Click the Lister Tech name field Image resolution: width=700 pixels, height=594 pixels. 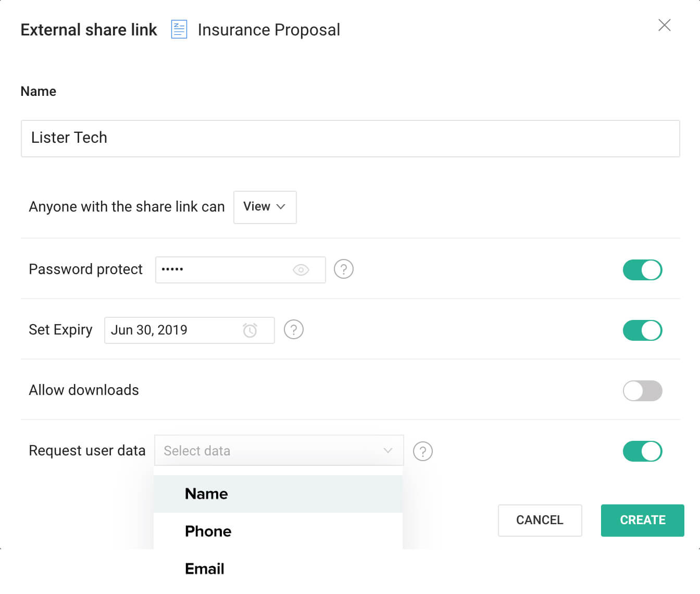coord(350,138)
